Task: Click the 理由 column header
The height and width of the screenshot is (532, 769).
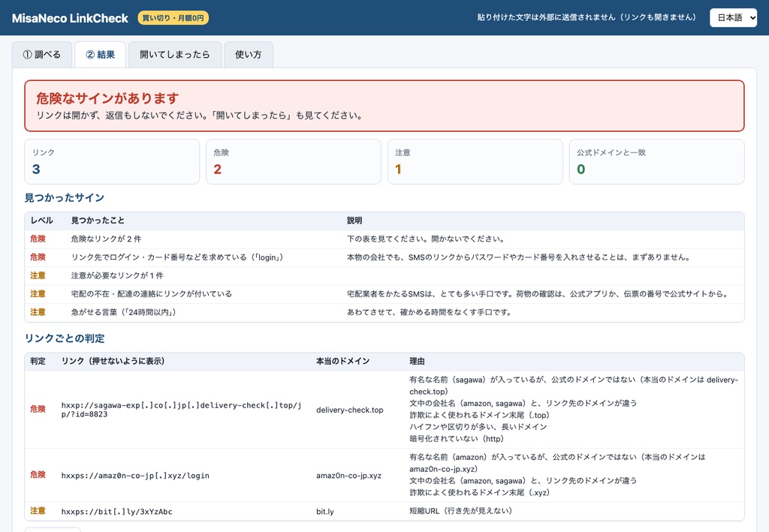Action: [x=418, y=361]
